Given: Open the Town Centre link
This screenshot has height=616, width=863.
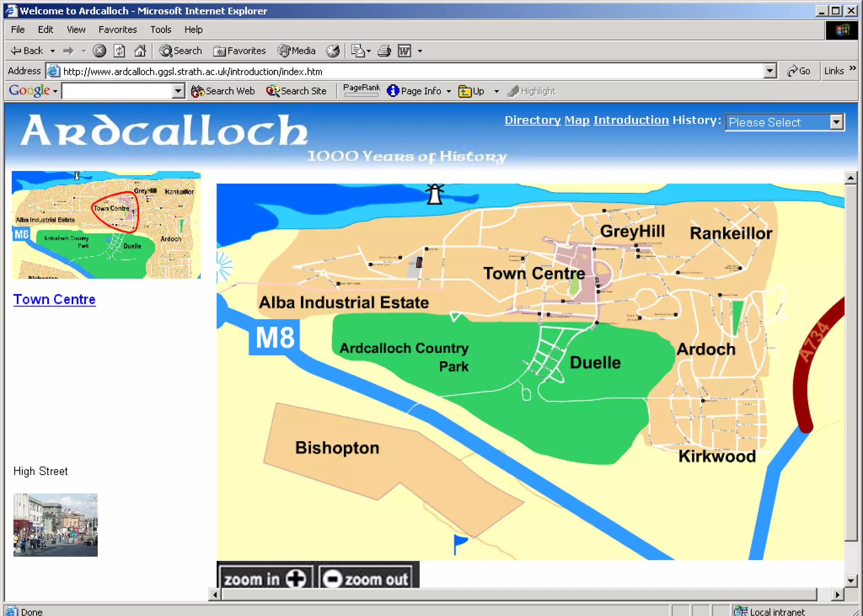Looking at the screenshot, I should point(54,299).
